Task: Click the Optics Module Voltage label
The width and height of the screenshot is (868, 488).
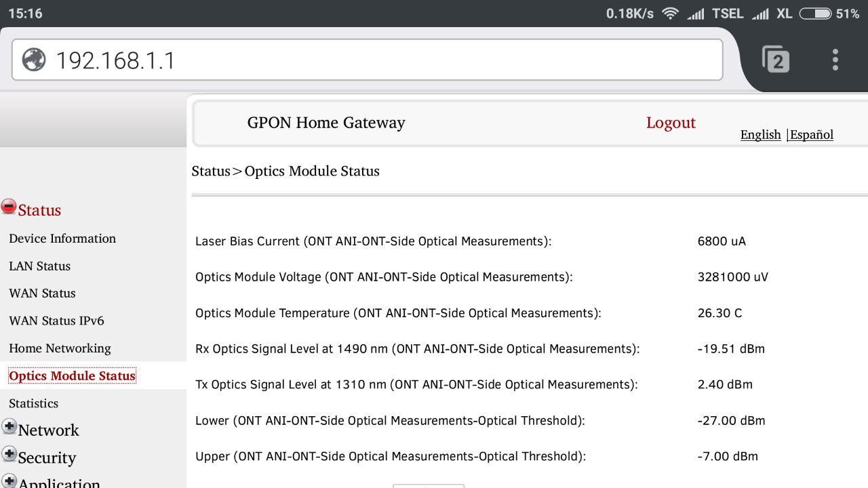Action: pos(384,277)
